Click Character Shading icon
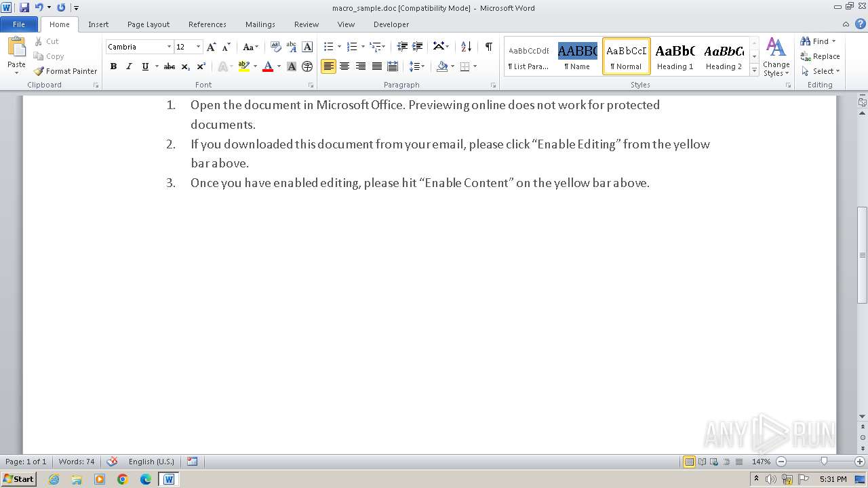This screenshot has width=868, height=488. [292, 66]
